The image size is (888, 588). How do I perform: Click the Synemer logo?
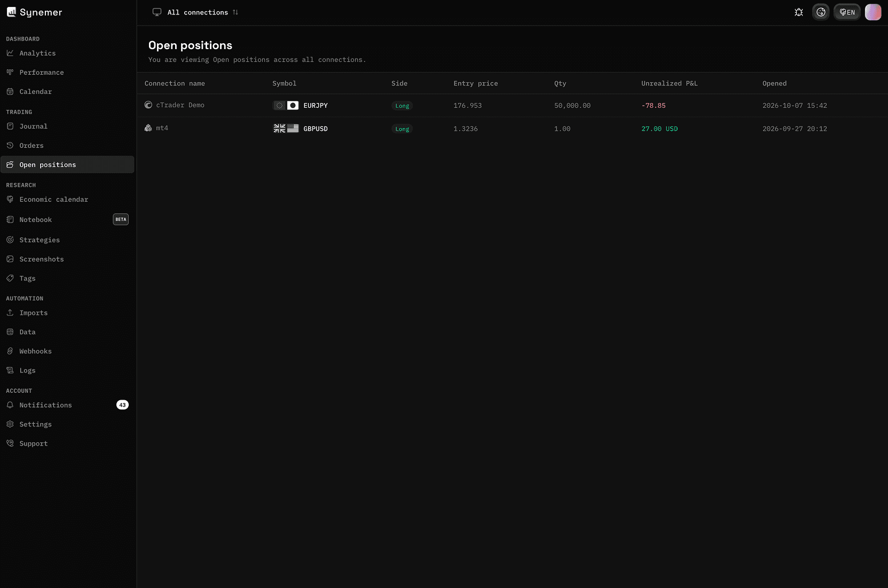(34, 12)
